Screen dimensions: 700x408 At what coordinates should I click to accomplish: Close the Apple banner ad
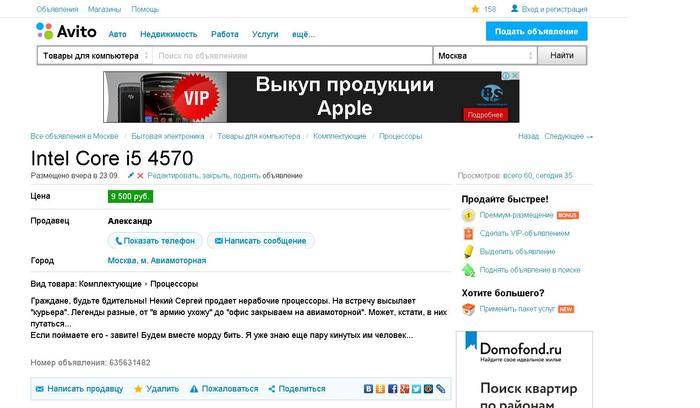pos(515,75)
